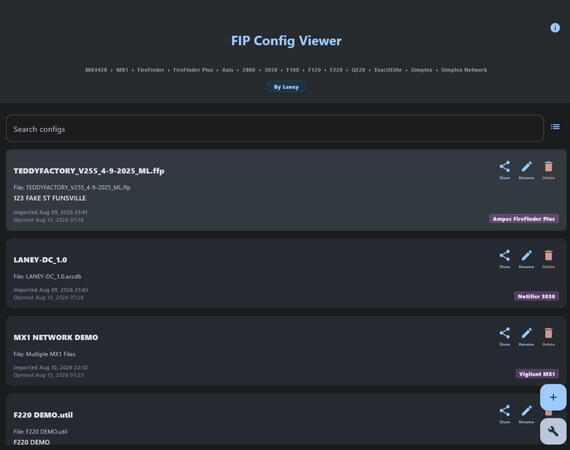Rename the LANEY-DC_1.0 config
The height and width of the screenshot is (450, 570).
526,259
